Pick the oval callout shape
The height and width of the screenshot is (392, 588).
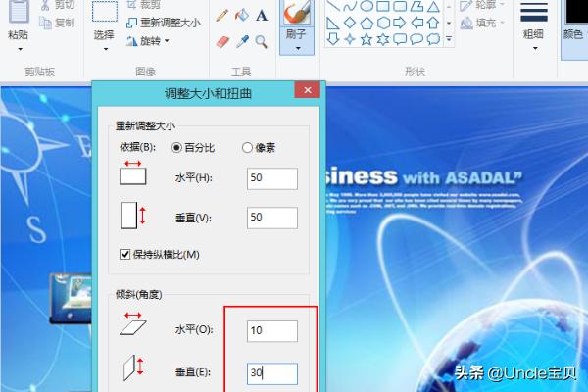coord(416,39)
